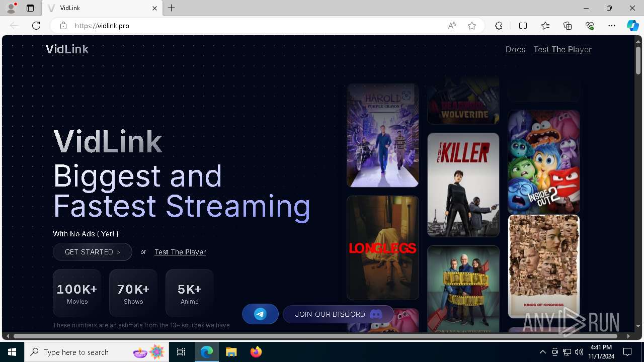Open Favorites list icon

coord(545,26)
